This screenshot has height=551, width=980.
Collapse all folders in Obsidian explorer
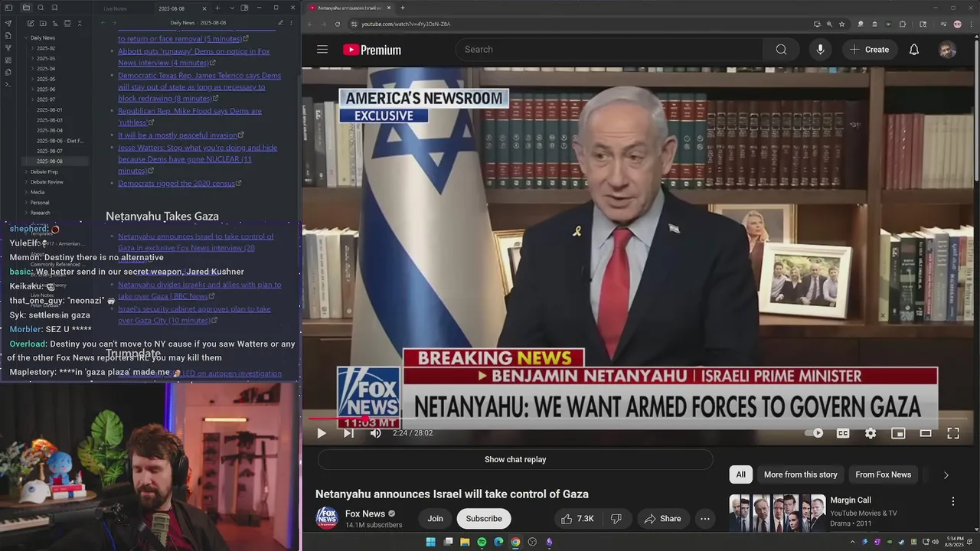pos(79,23)
